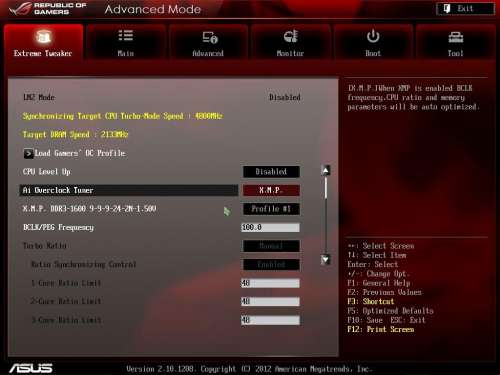Viewport: 500px width, 375px height.
Task: Click the 1-Core Ratio Limit field
Action: click(270, 283)
